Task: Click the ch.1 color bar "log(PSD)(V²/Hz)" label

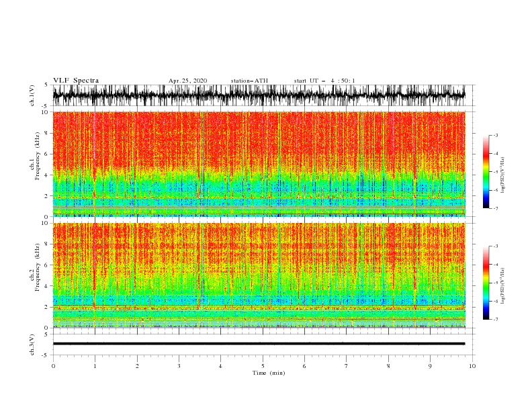Action: click(x=503, y=175)
